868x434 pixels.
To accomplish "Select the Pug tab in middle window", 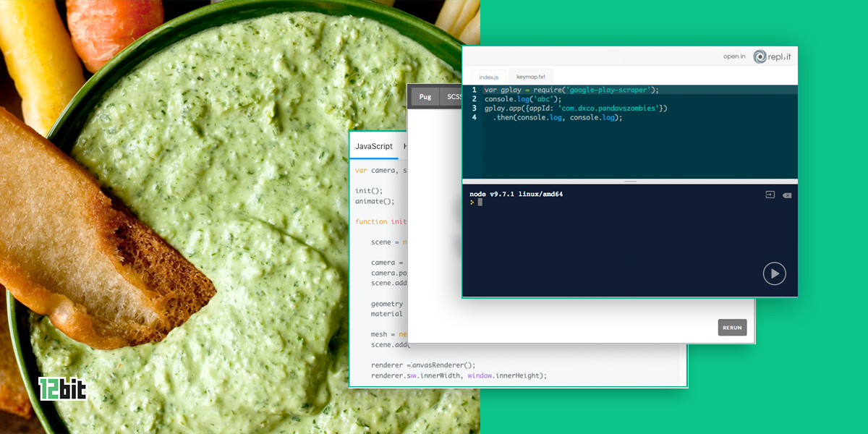I will 425,96.
